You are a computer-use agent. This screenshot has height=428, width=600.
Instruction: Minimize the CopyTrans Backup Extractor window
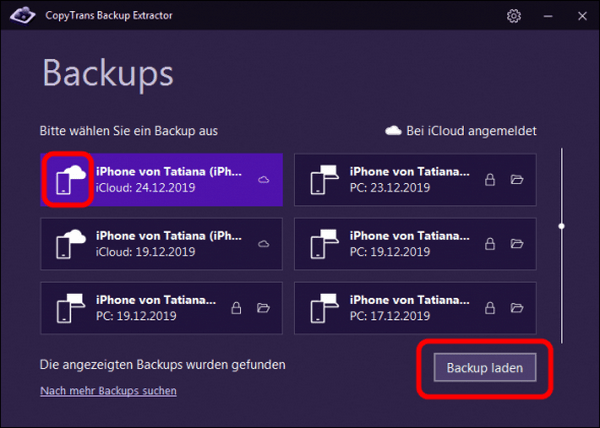pyautogui.click(x=548, y=16)
